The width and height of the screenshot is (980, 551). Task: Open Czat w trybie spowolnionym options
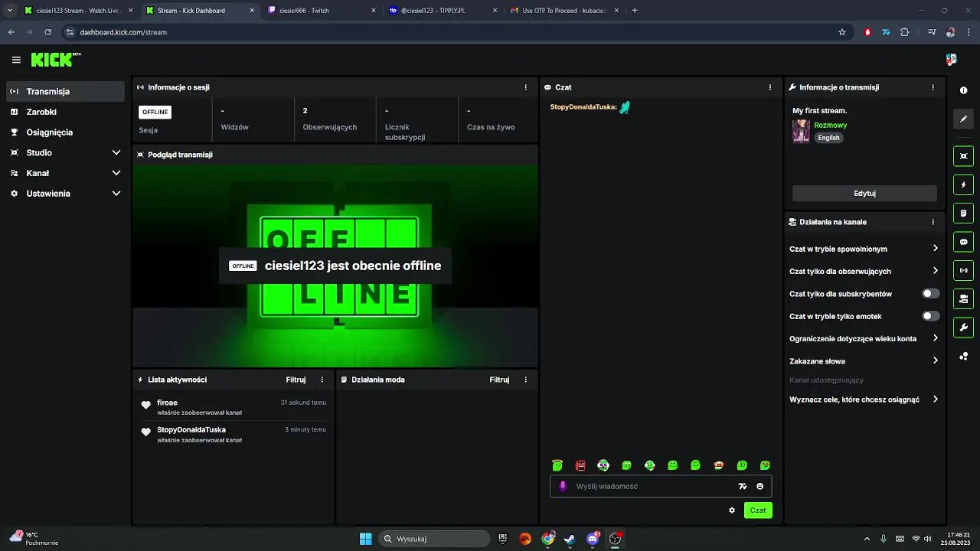pyautogui.click(x=864, y=249)
